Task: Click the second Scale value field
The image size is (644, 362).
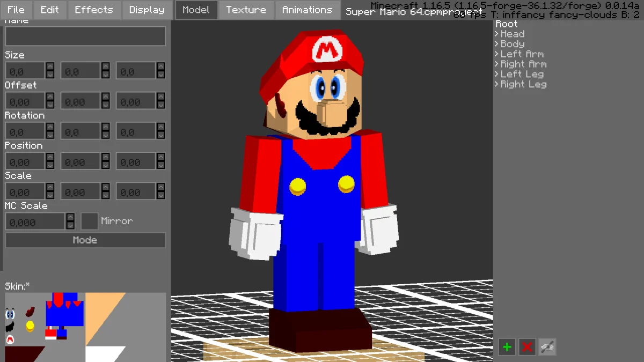Action: [80, 191]
